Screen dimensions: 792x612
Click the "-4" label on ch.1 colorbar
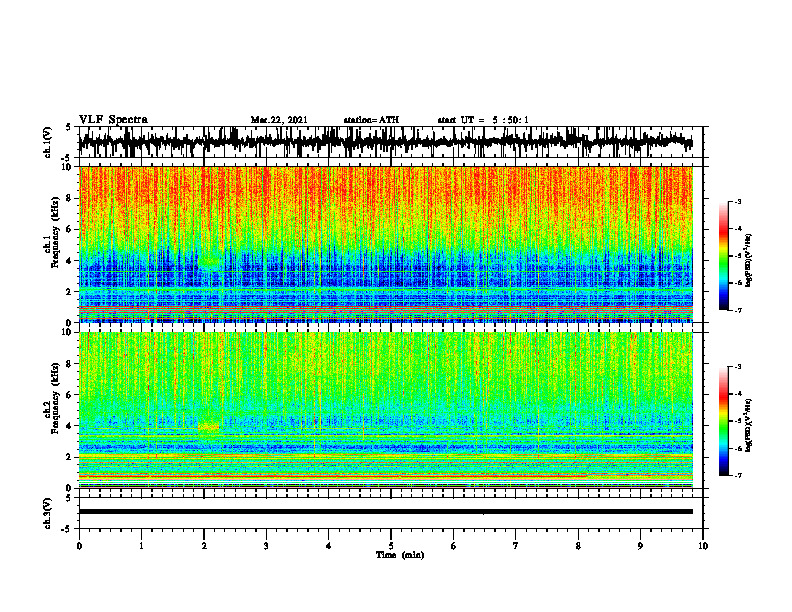[738, 229]
